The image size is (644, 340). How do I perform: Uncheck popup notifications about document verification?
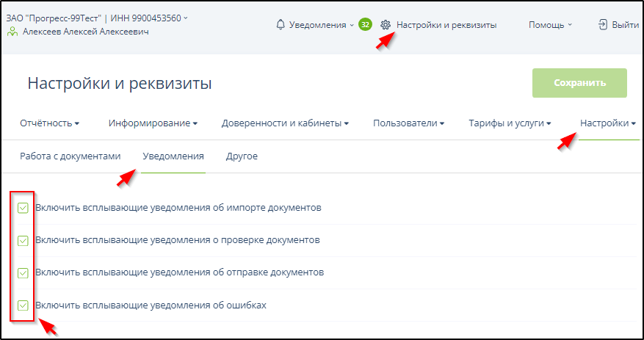(23, 240)
